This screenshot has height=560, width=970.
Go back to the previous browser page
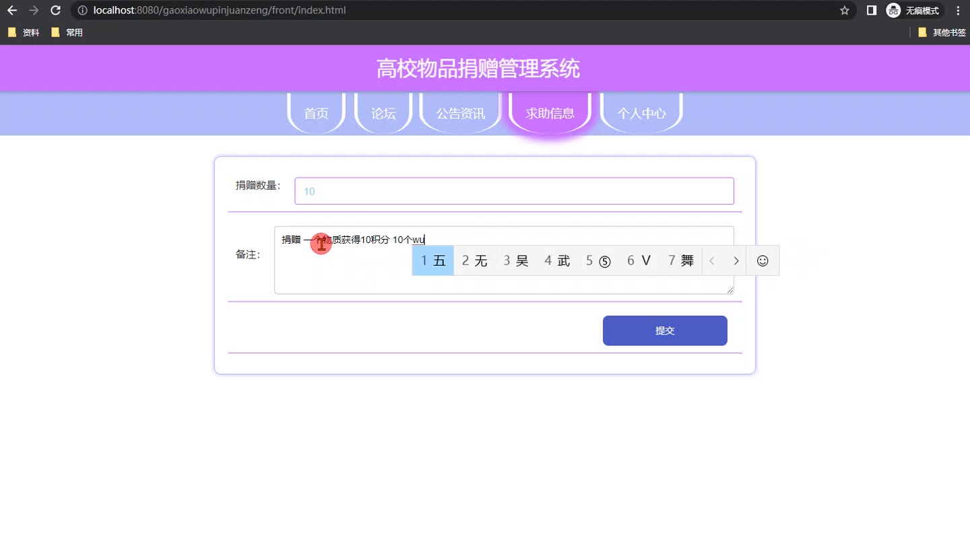(x=12, y=10)
